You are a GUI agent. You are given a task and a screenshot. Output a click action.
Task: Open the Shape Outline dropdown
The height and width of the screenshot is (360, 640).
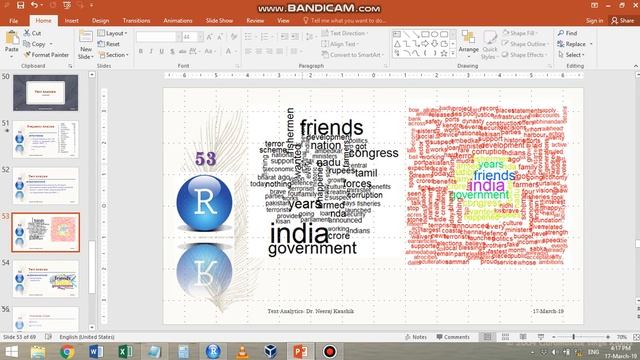point(526,44)
